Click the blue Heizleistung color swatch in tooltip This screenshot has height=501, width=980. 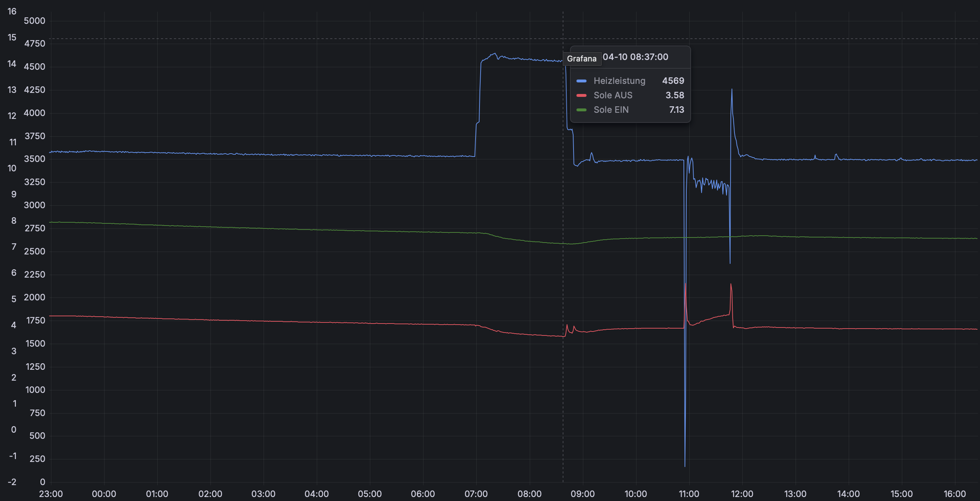581,81
